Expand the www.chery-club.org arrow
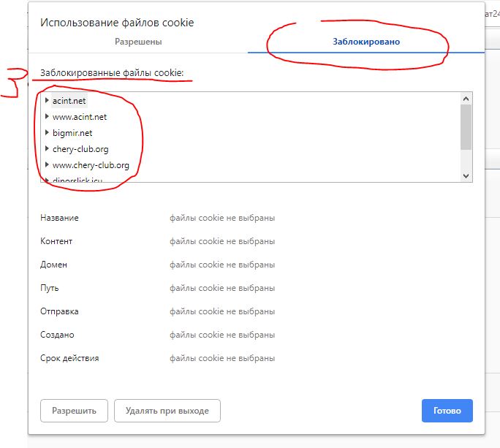 pyautogui.click(x=47, y=164)
